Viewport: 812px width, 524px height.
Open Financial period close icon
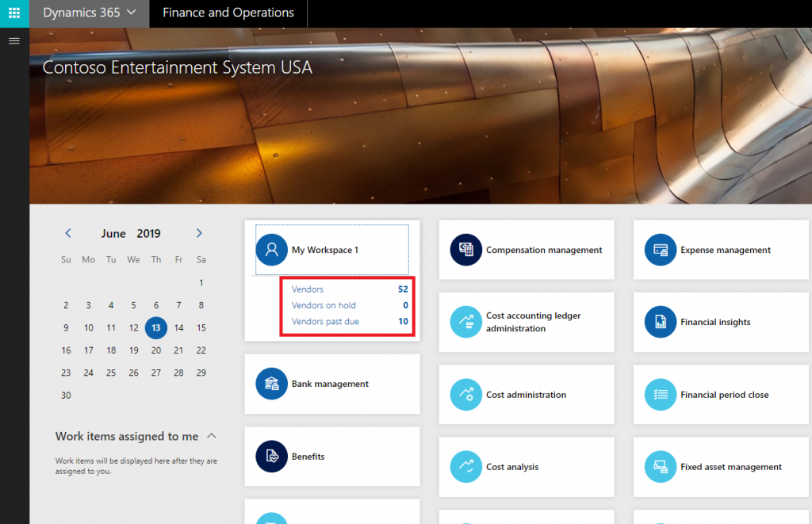click(x=661, y=395)
